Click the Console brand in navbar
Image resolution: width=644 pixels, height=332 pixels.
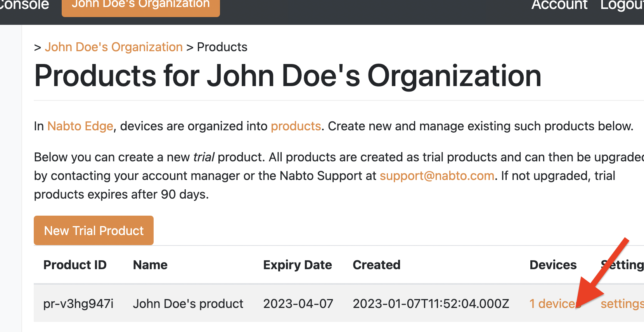[24, 5]
